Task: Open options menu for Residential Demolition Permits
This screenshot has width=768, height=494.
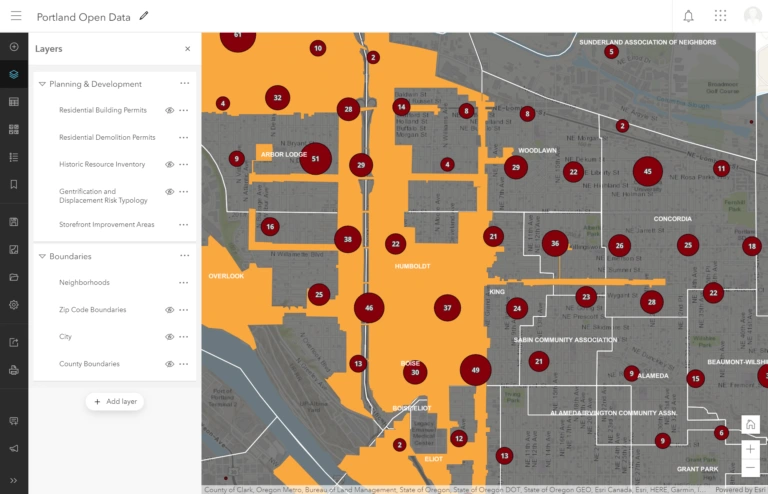Action: coord(184,138)
